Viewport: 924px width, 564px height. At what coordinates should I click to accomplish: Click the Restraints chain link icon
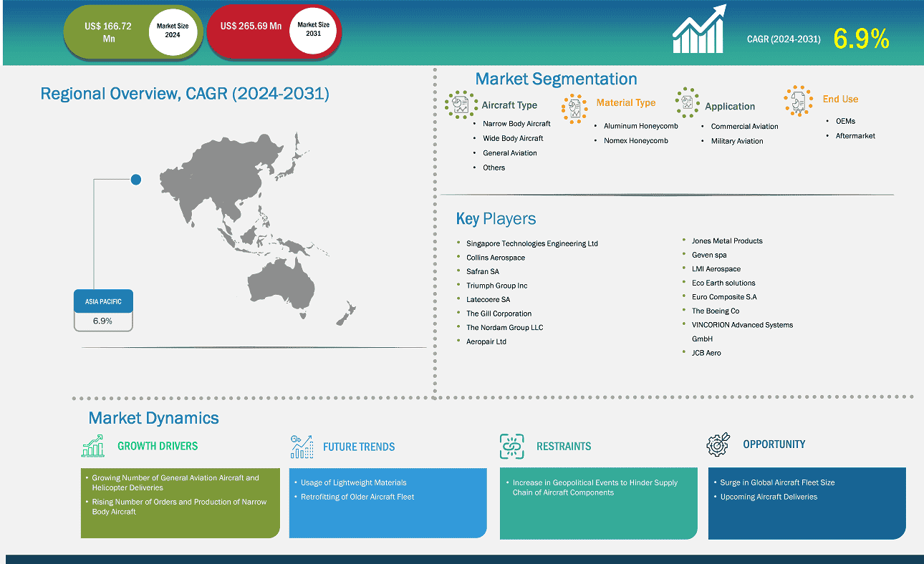(512, 446)
